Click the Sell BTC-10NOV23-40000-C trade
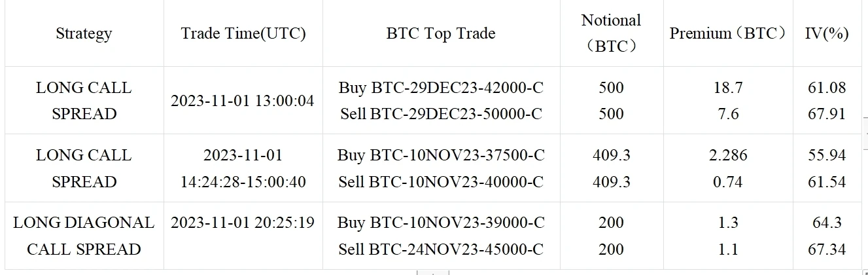This screenshot has height=275, width=868. coord(442,181)
